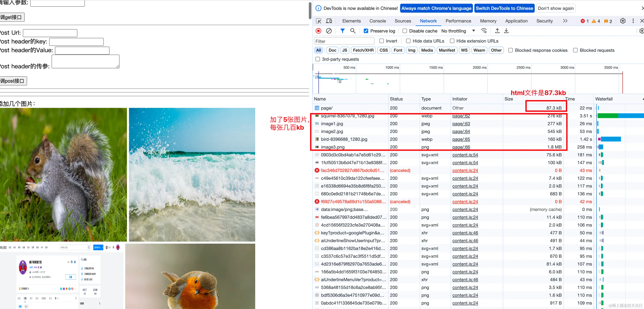
Task: Click the page vertical scrollbar thumb
Action: pyautogui.click(x=310, y=10)
